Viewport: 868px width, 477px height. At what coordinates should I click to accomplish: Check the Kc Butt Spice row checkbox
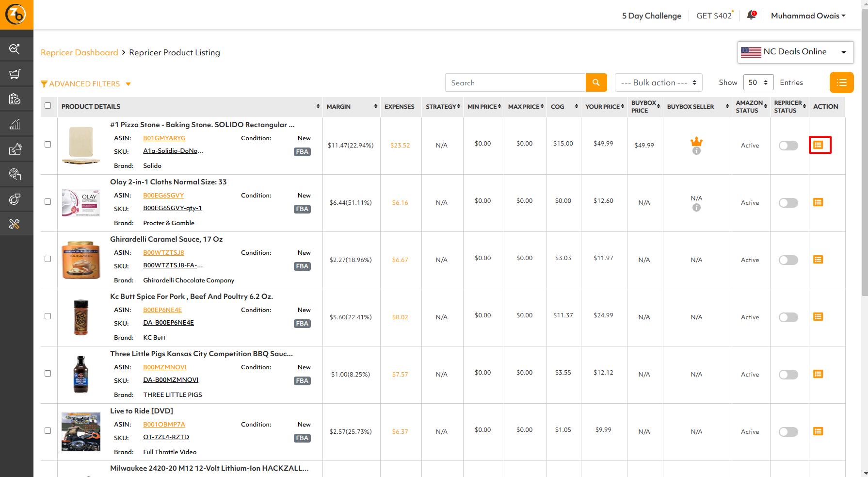click(x=48, y=316)
